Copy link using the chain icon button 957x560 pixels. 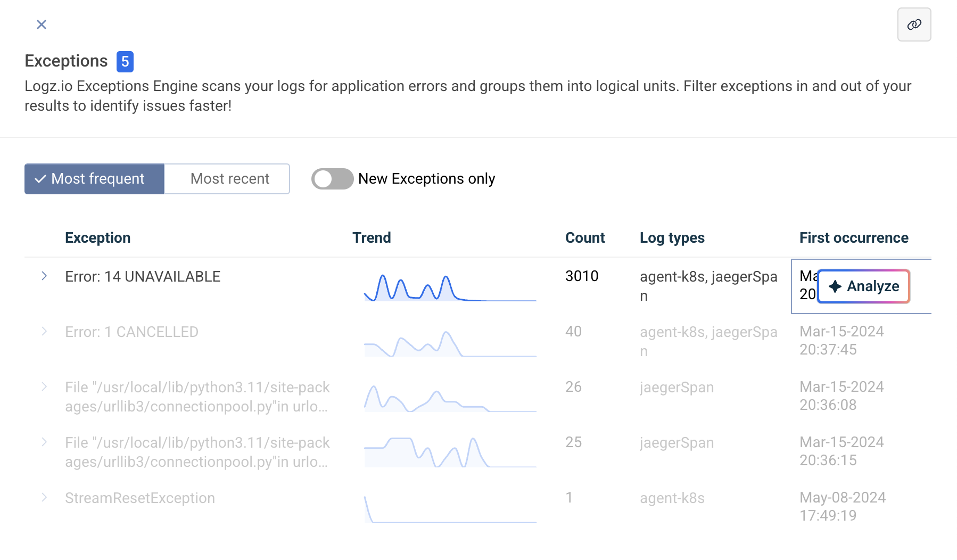(914, 24)
